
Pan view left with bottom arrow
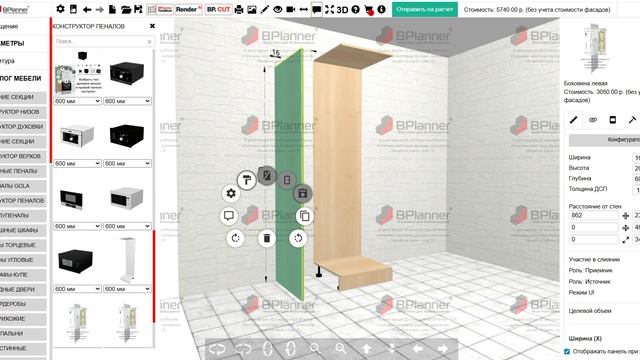[x=418, y=349]
